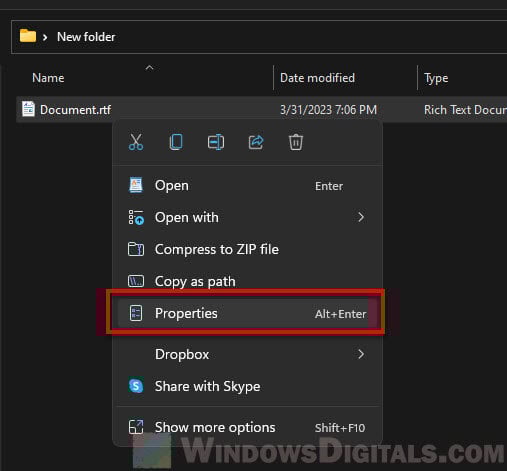Screen dimensions: 507x471
Task: Click the Dropbox menu label
Action: point(182,354)
